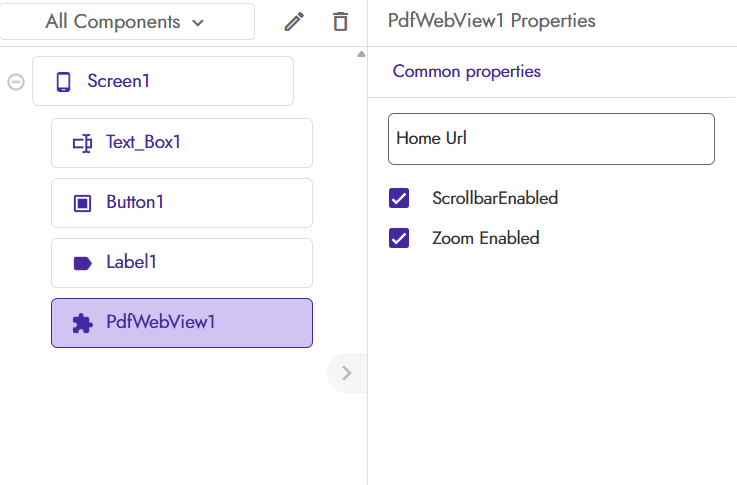
Task: Click the Label1 tag icon
Action: click(82, 263)
